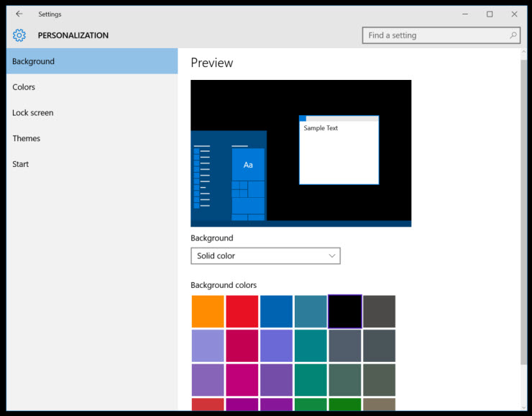Open the Colors settings page
The image size is (532, 416).
[24, 87]
